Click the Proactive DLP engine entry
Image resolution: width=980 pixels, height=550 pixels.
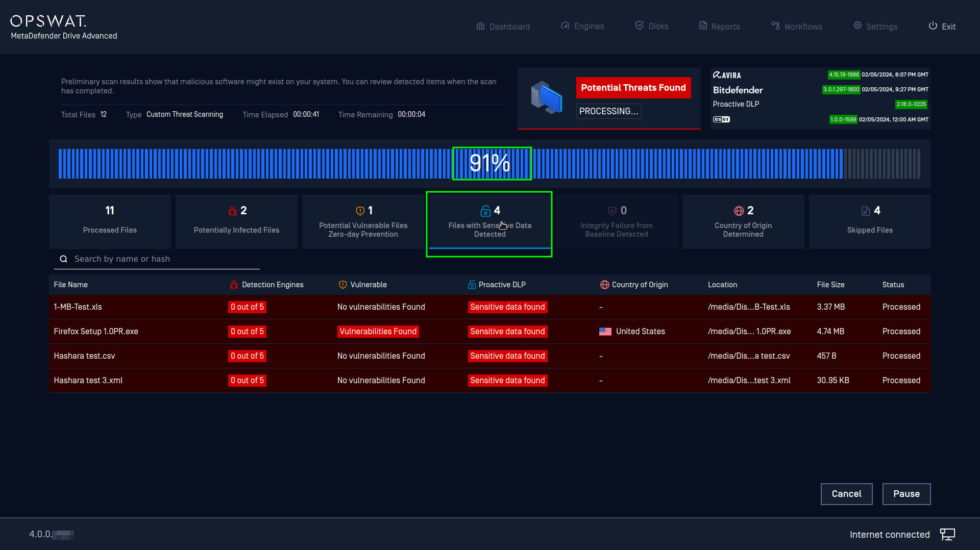(x=736, y=104)
